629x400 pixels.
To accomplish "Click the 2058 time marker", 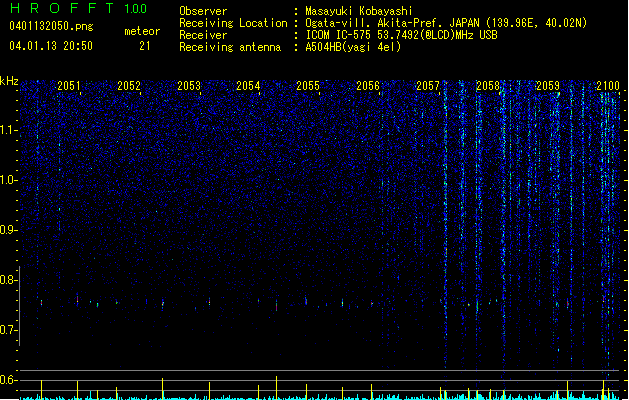I will click(487, 86).
